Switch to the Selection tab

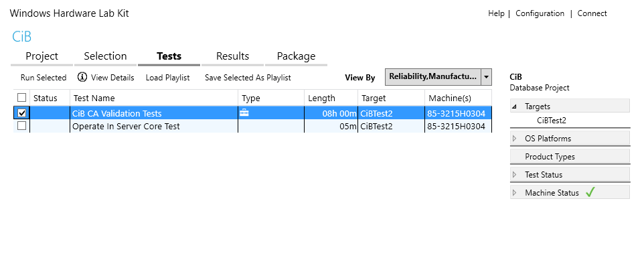(x=105, y=56)
